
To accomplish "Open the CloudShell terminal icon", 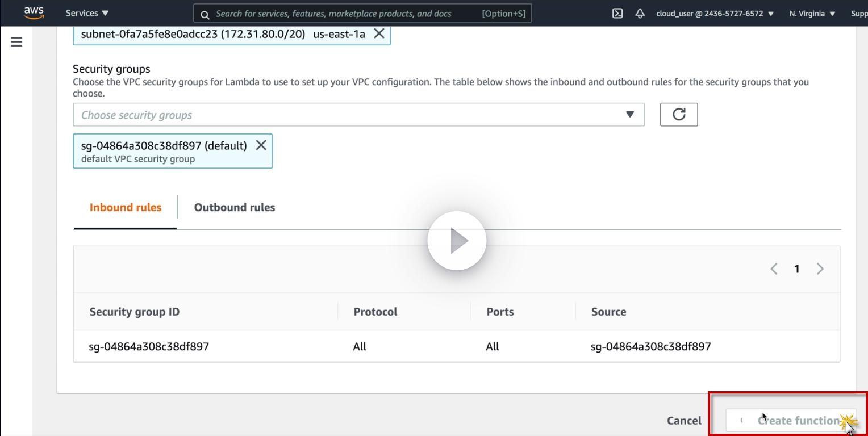I will (x=617, y=14).
